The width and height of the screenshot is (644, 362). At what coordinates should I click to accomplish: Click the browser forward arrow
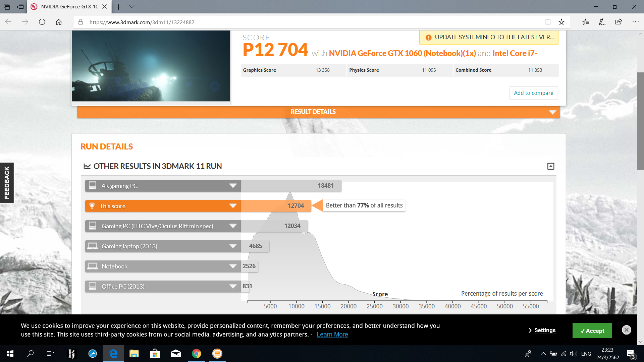tap(25, 22)
